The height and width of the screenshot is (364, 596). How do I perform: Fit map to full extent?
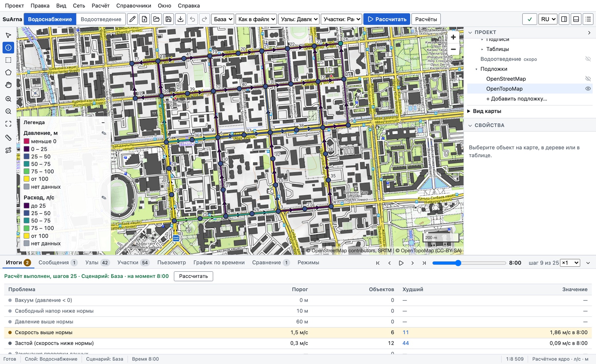(x=8, y=124)
